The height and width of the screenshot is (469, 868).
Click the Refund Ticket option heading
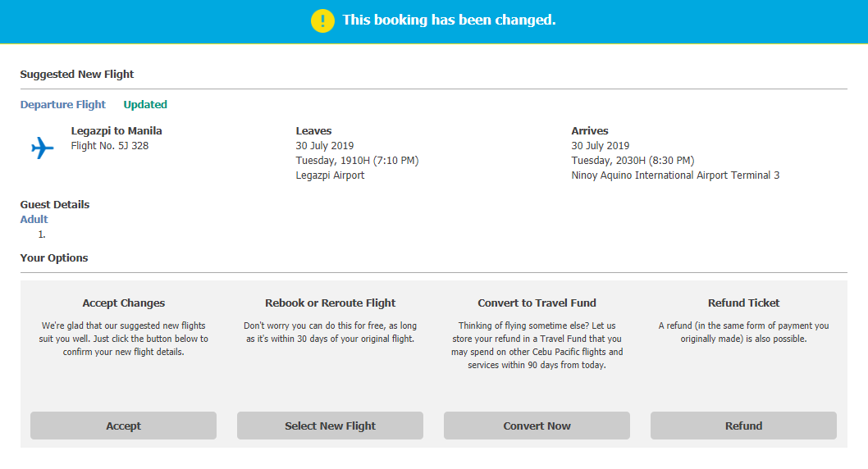tap(744, 303)
